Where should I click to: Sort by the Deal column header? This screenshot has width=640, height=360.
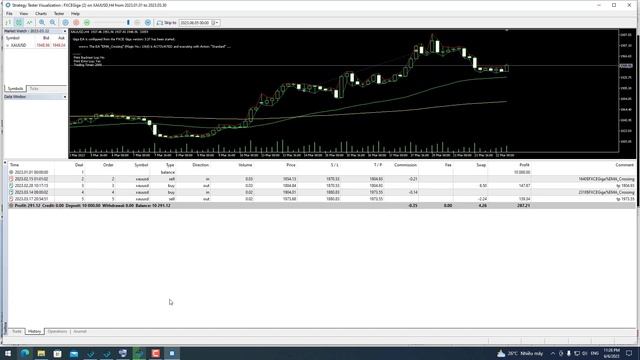pos(79,165)
